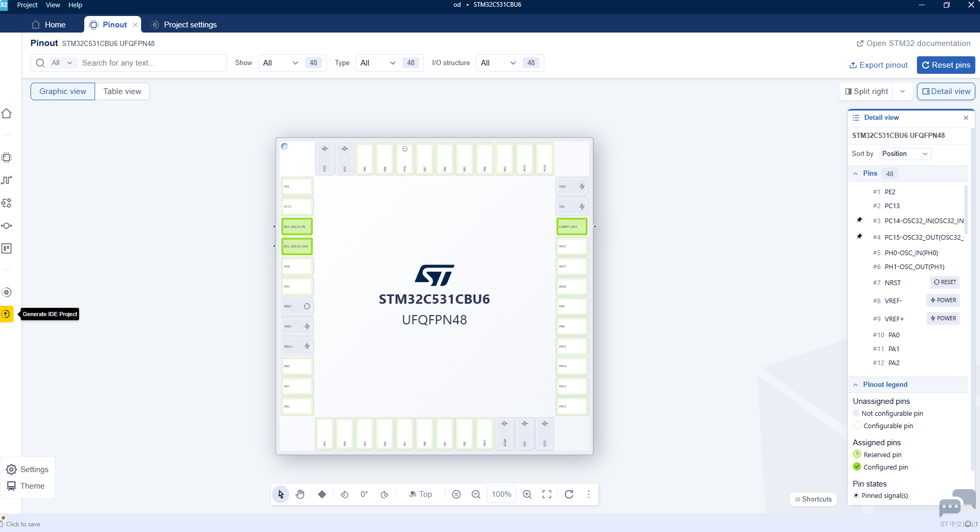Zoom in on the pinout view

[527, 494]
